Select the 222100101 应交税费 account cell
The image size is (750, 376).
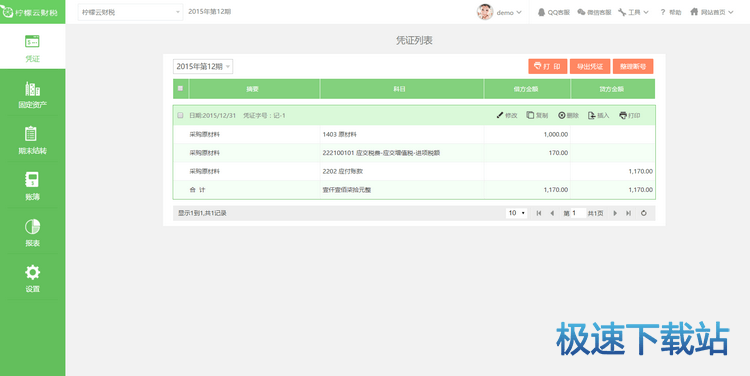coord(402,153)
